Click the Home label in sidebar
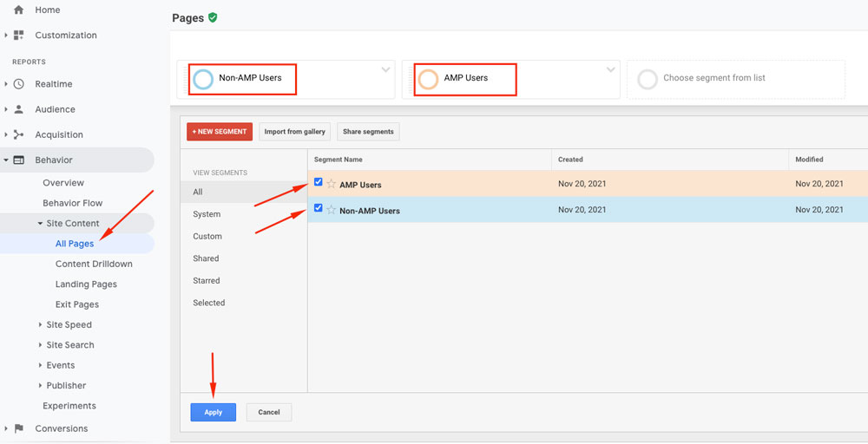Viewport: 868px width, 444px height. (48, 10)
